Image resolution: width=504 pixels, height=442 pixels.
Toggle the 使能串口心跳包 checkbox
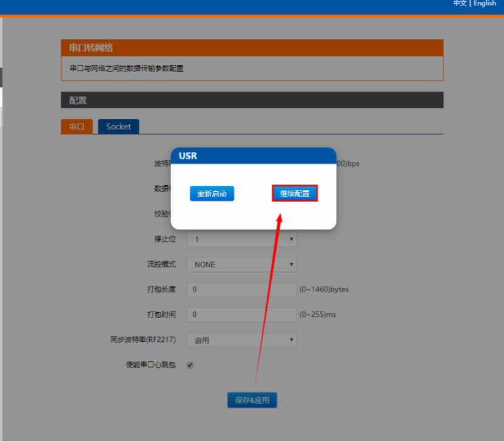(190, 365)
